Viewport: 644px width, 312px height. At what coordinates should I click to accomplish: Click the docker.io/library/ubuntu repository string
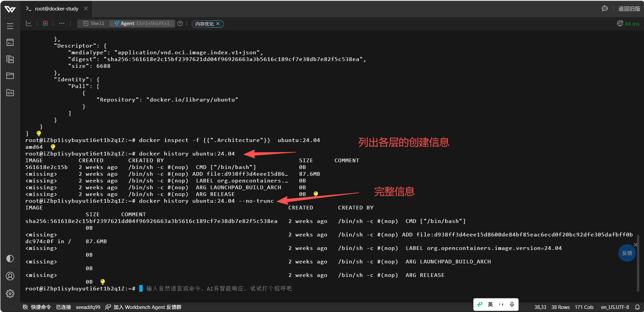[x=192, y=100]
